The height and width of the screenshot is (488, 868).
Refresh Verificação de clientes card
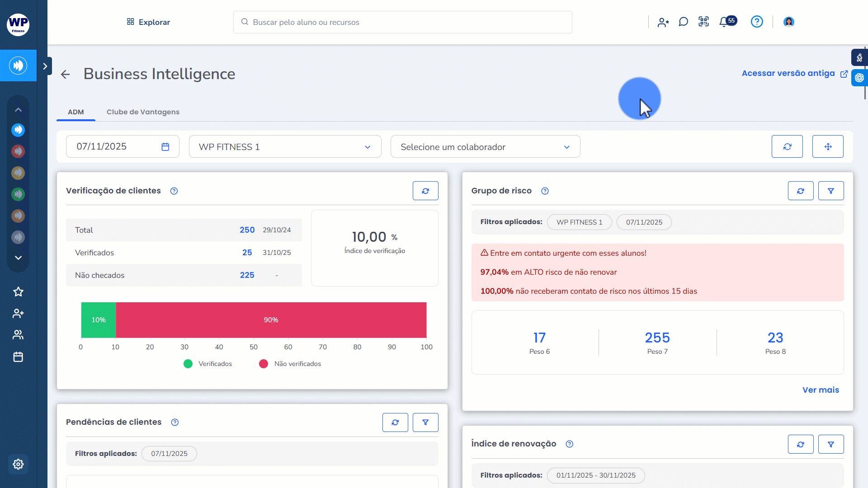425,191
